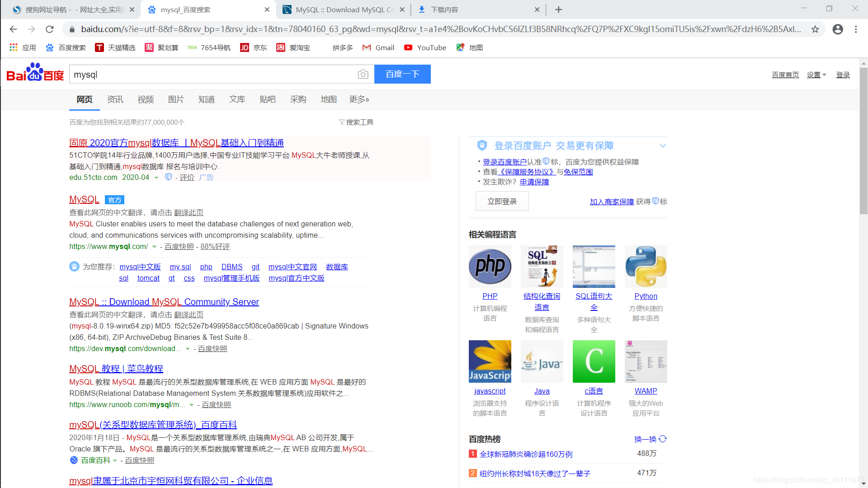Open the PHP thumbnail image
The image size is (868, 488).
click(x=490, y=267)
